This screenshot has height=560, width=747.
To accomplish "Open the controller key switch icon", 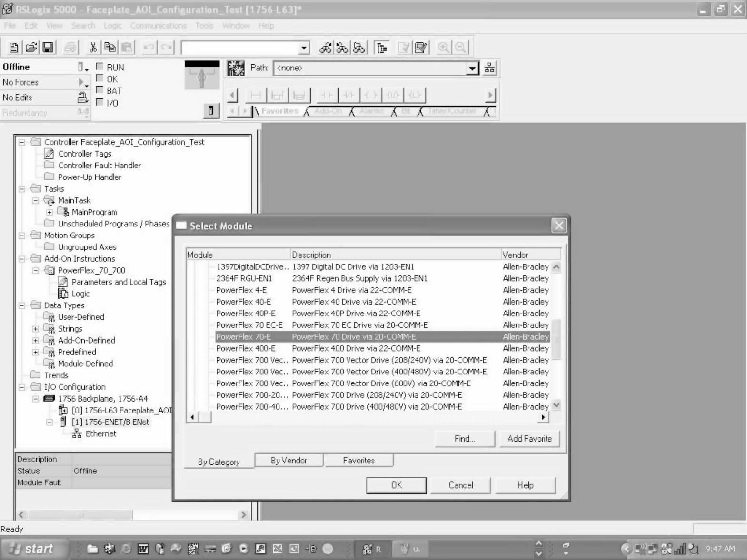I will click(202, 76).
